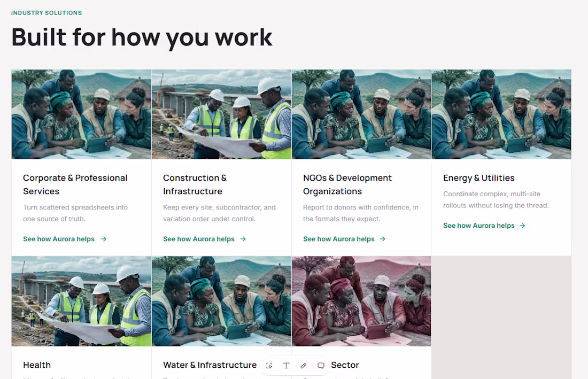
Task: Open NGOs & Development 'See how Aurora helps' link
Action: pyautogui.click(x=338, y=239)
